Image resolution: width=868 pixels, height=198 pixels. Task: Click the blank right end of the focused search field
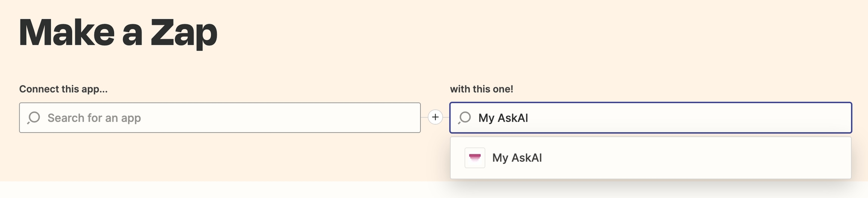[x=791, y=118]
